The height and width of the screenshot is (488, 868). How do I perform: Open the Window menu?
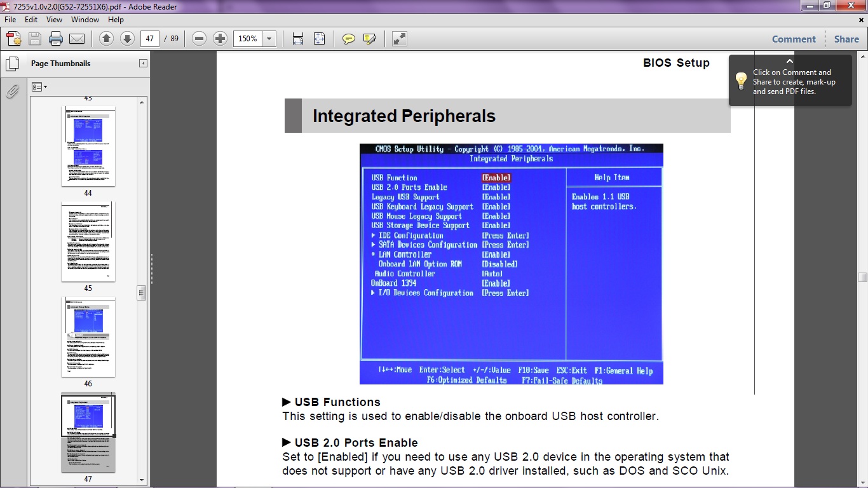pyautogui.click(x=85, y=20)
